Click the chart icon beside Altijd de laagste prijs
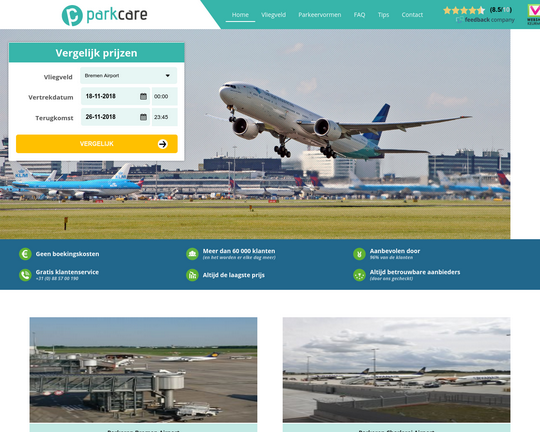 point(192,275)
